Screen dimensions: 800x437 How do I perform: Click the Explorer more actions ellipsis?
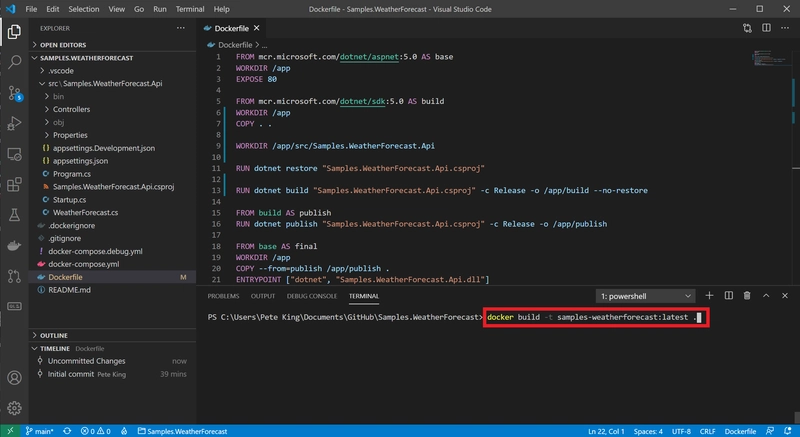click(x=181, y=28)
